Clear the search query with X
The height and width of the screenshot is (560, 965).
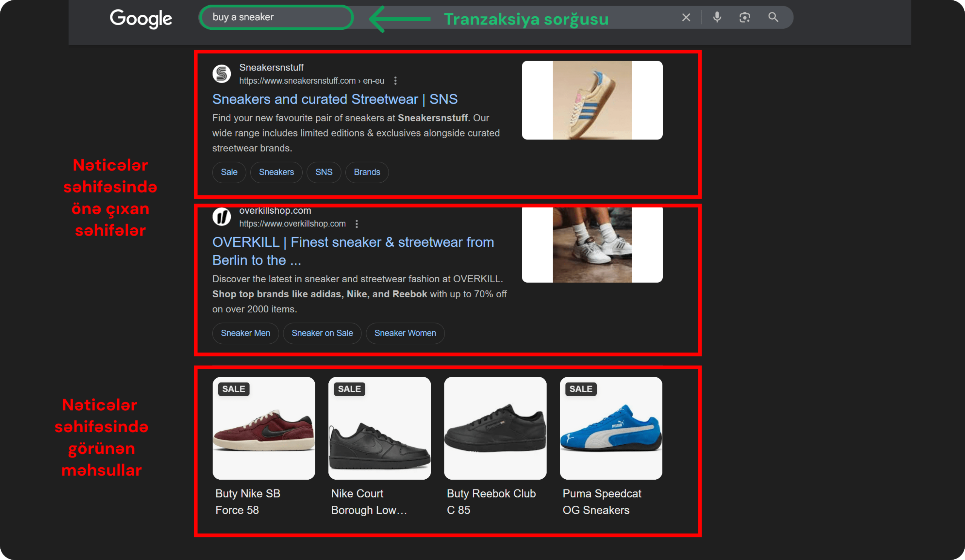click(686, 17)
